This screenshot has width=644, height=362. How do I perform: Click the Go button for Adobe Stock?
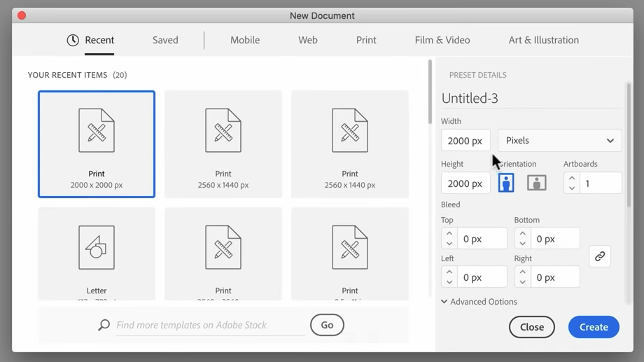coord(327,325)
